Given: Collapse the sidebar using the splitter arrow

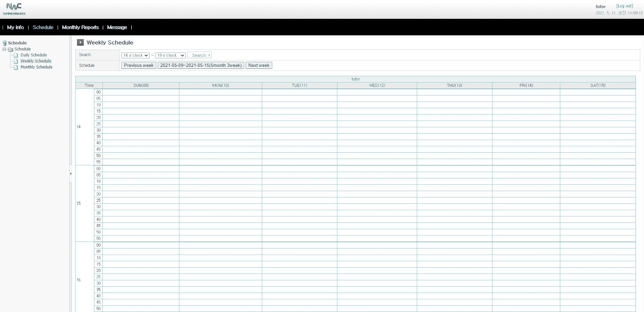Looking at the screenshot, I should pyautogui.click(x=71, y=174).
